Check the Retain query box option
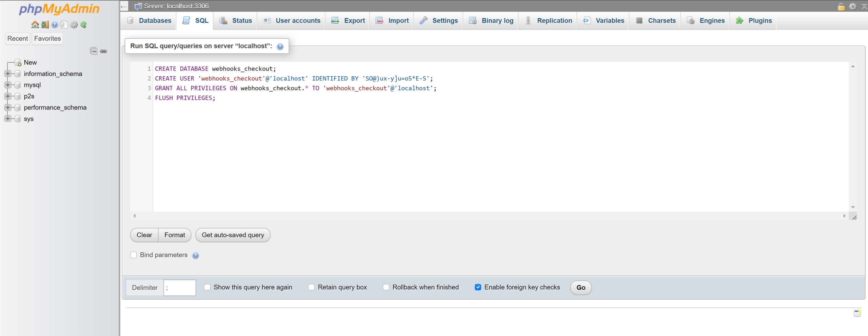Viewport: 868px width, 336px height. [x=311, y=287]
